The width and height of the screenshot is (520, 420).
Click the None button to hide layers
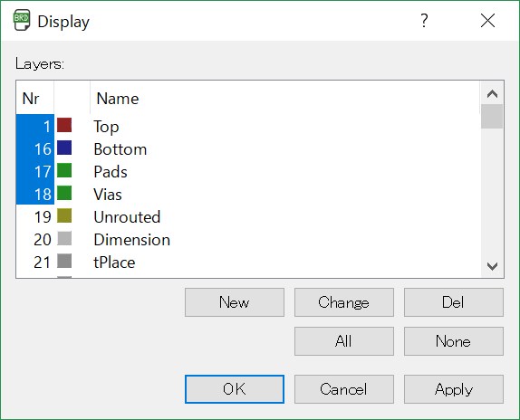[454, 341]
